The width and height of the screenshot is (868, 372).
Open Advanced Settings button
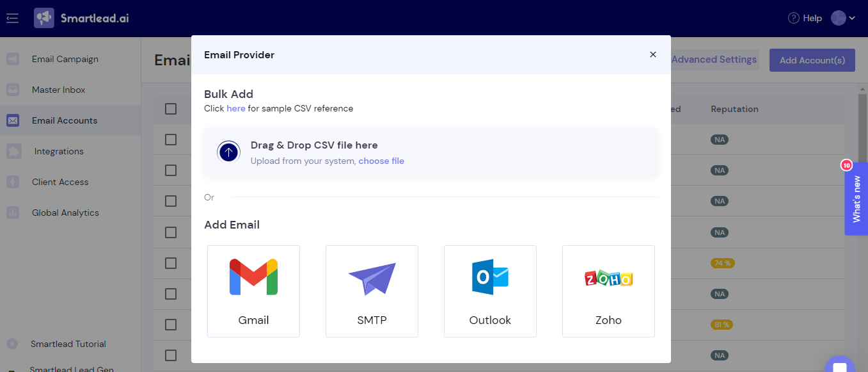click(x=714, y=60)
